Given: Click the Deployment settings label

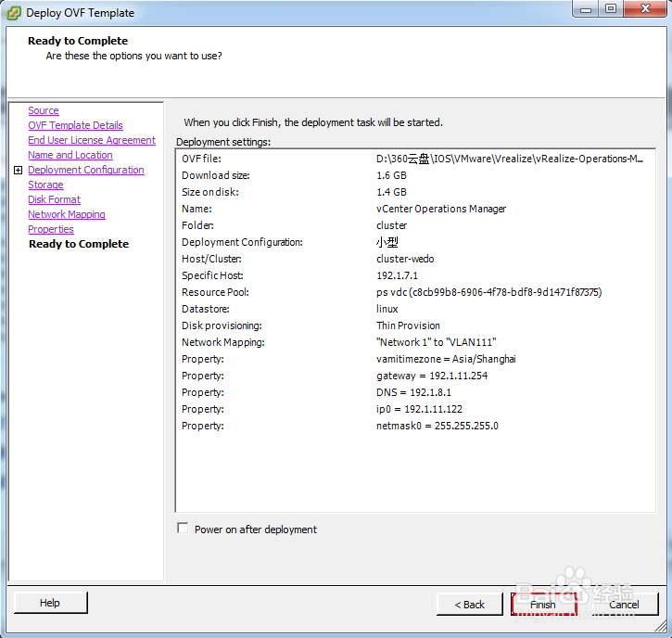Looking at the screenshot, I should (x=223, y=142).
